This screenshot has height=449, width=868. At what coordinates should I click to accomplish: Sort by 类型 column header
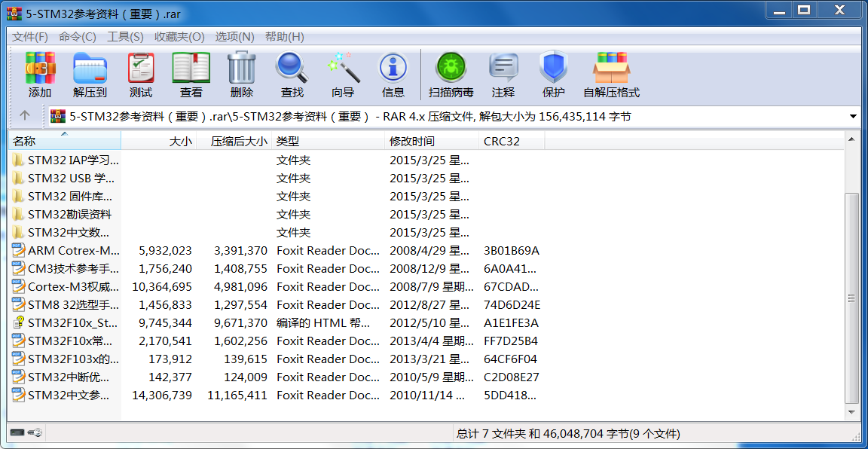click(329, 141)
